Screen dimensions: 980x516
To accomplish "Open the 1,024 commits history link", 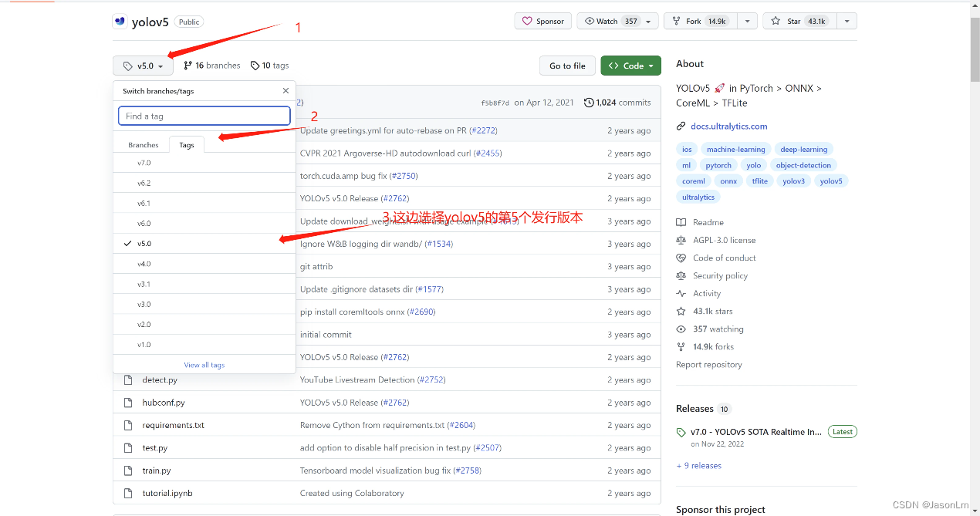I will (617, 103).
